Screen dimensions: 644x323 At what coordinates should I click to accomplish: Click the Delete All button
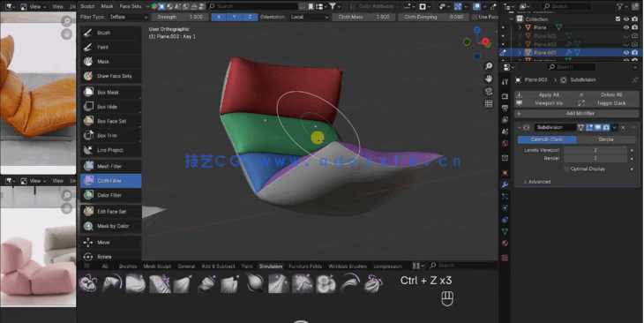(x=608, y=95)
